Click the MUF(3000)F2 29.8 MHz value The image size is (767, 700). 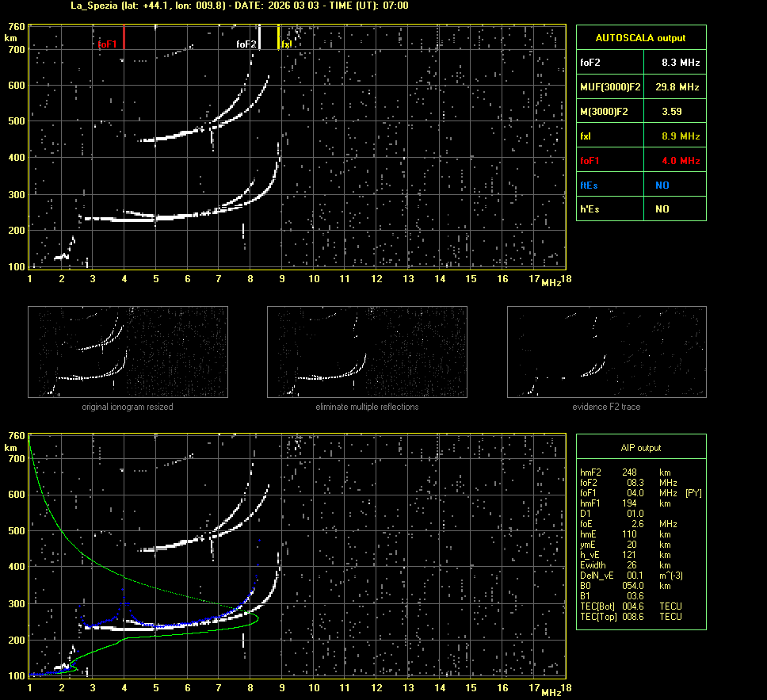coord(679,86)
